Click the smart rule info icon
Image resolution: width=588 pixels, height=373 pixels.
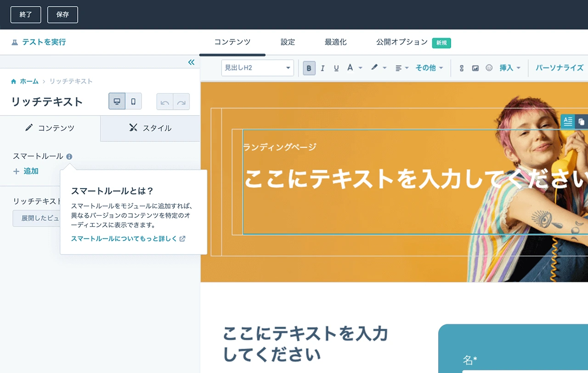coord(69,156)
